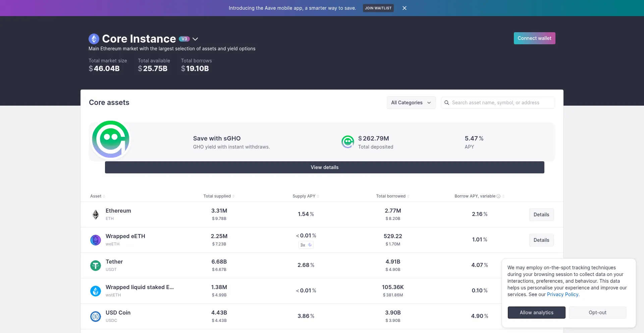Sort the table by Asset

click(x=98, y=196)
